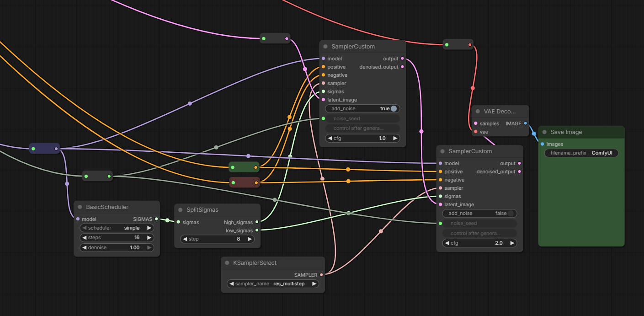
Task: Select the green reroute node
Action: (244, 167)
